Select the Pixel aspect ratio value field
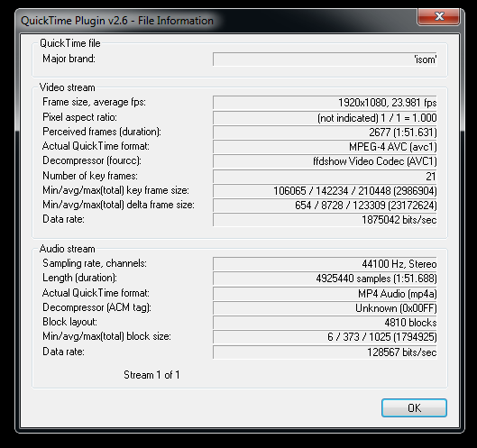Viewport: 477px width, 448px height. coord(325,117)
